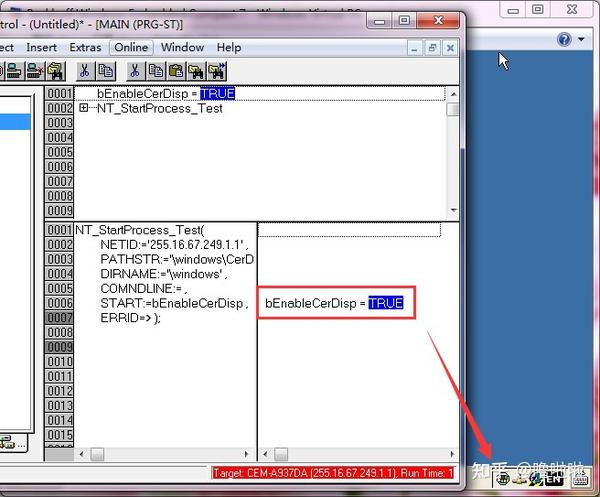The image size is (600, 497).
Task: Click the first Cut scissors icon
Action: (x=85, y=71)
